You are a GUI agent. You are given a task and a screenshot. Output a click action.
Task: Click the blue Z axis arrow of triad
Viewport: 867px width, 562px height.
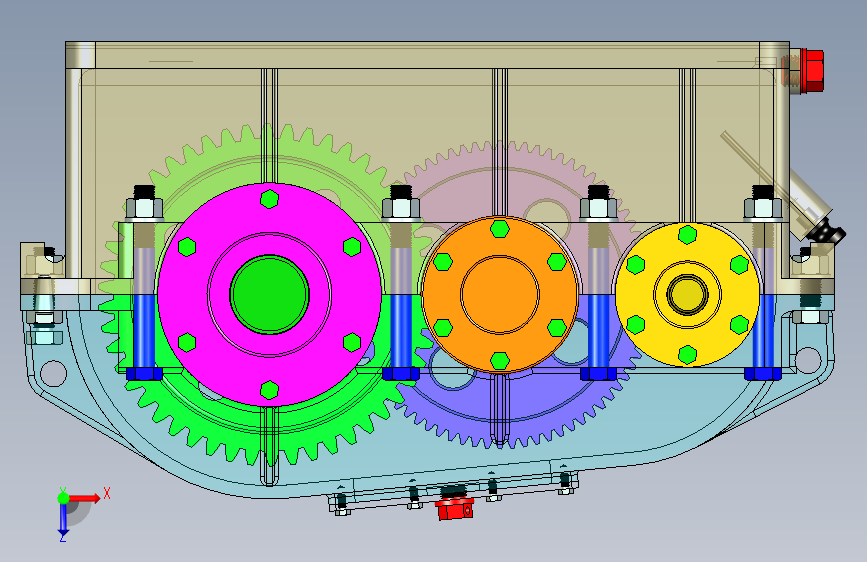coord(63,519)
